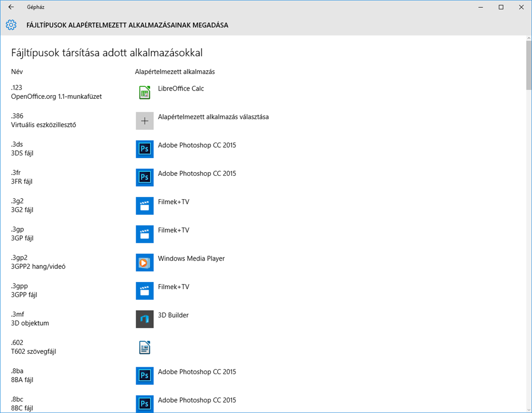Viewport: 532px width, 413px height.
Task: Choose Alapértelmezett alkalmazás választása for .386
Action: click(214, 117)
